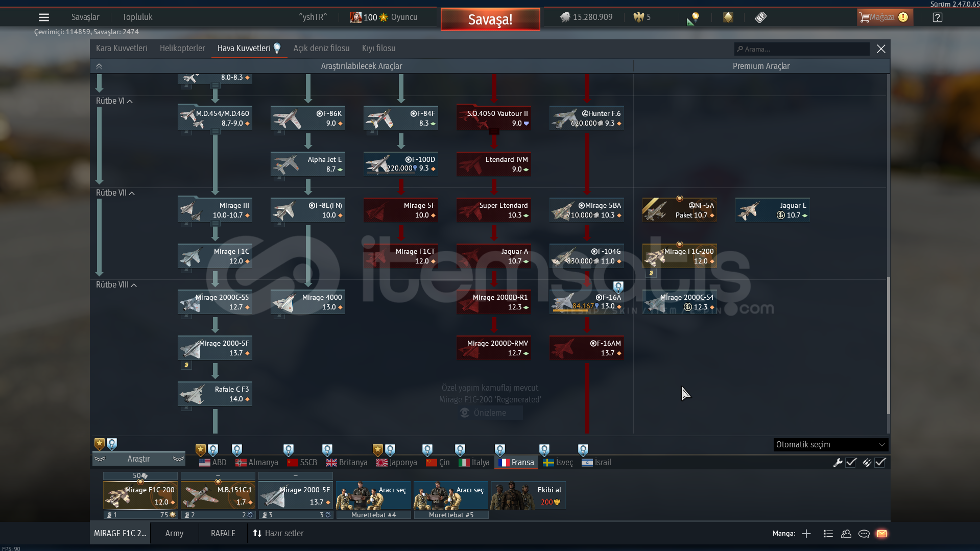Open the hamburger main menu
This screenshot has width=980, height=551.
44,17
